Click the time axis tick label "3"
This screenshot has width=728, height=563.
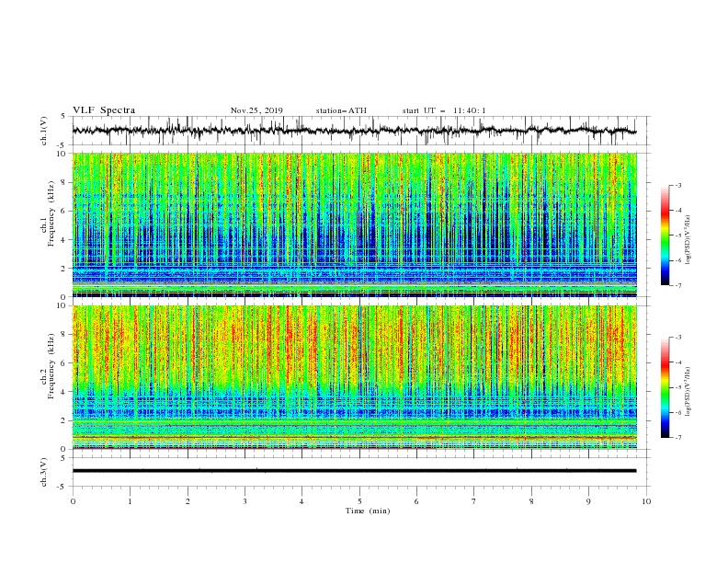point(245,501)
